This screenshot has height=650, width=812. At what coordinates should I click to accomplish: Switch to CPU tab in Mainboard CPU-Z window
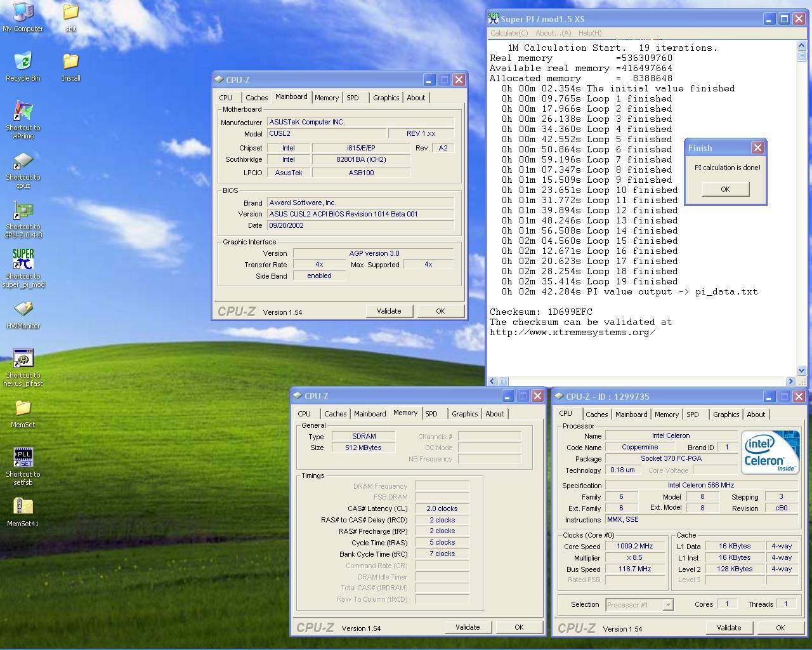pos(226,98)
